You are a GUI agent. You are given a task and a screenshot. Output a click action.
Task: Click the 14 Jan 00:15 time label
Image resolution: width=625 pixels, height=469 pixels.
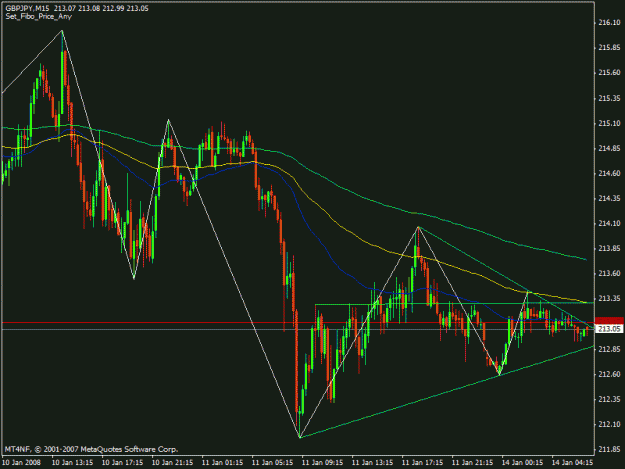pos(522,463)
